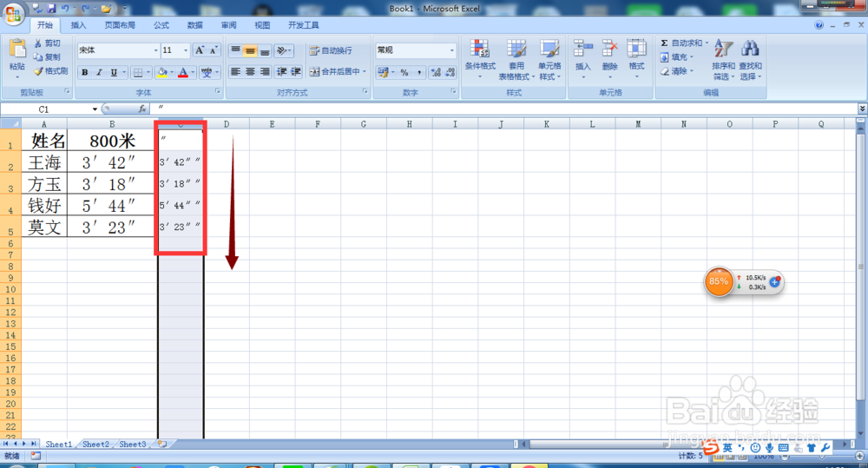868x468 pixels.
Task: Decrease indent
Action: [282, 71]
